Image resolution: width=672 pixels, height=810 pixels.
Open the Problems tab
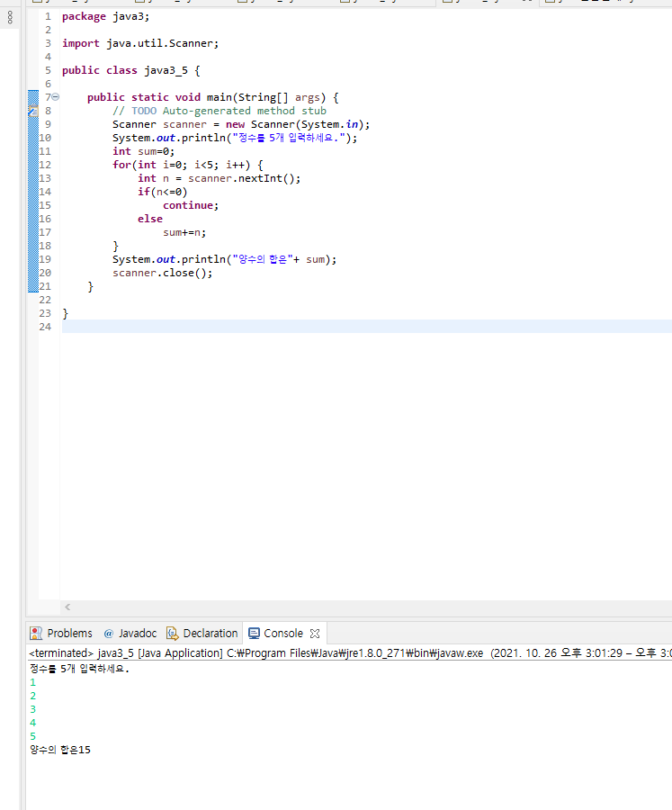click(x=61, y=634)
